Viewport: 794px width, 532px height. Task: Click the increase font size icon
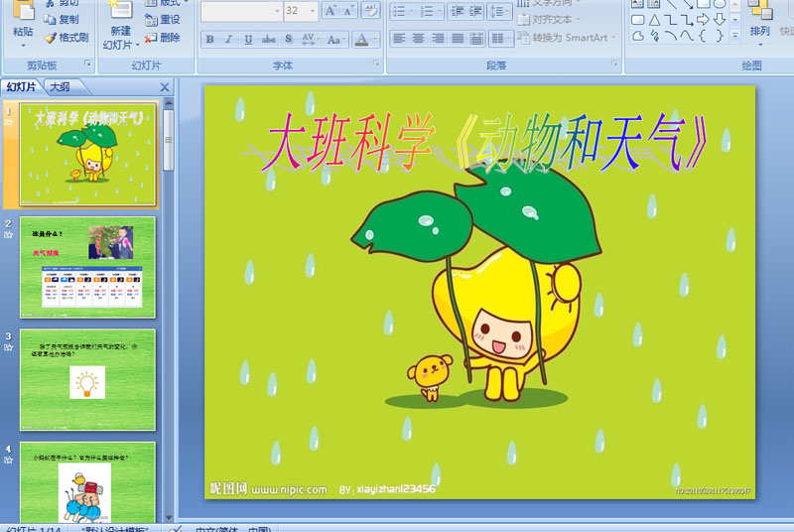tap(331, 11)
